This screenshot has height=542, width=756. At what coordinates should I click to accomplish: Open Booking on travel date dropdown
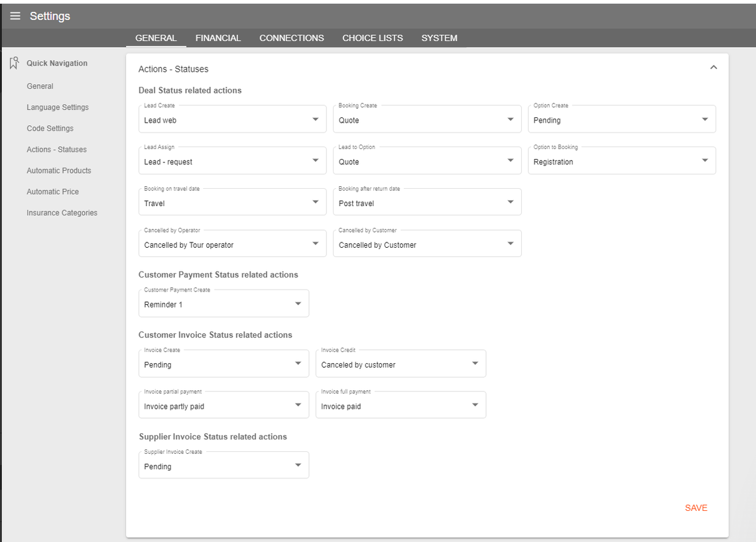[232, 202]
